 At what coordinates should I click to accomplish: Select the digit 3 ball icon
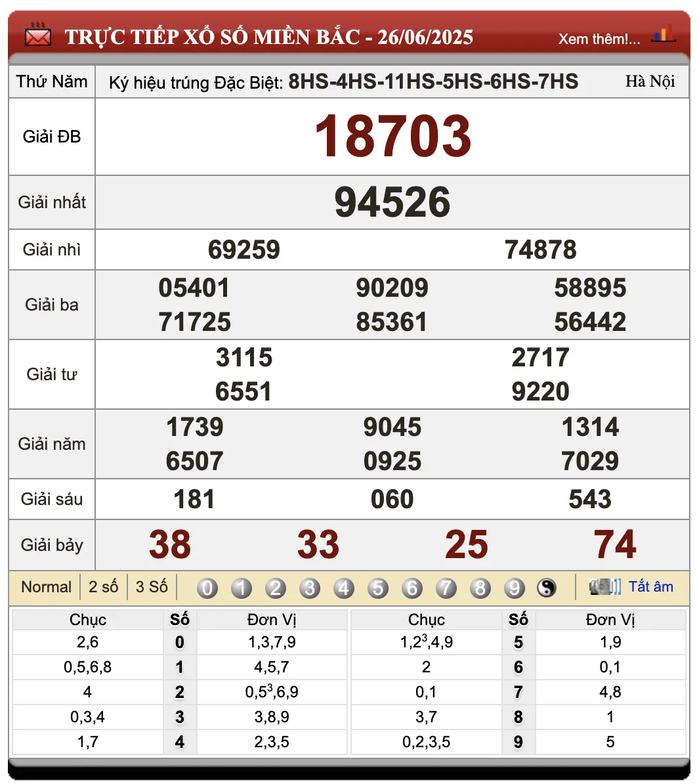point(309,588)
